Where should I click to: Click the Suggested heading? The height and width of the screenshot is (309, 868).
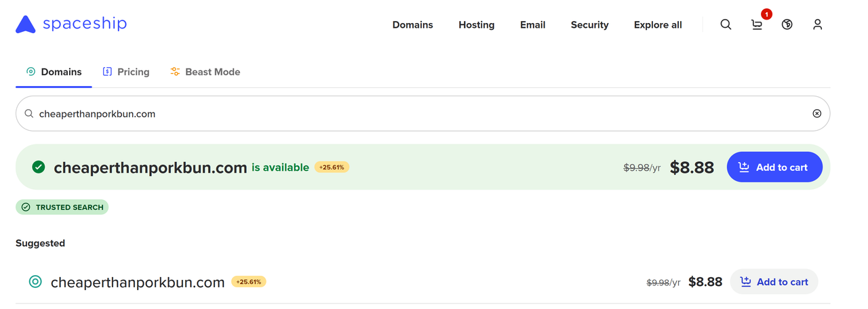coord(40,243)
